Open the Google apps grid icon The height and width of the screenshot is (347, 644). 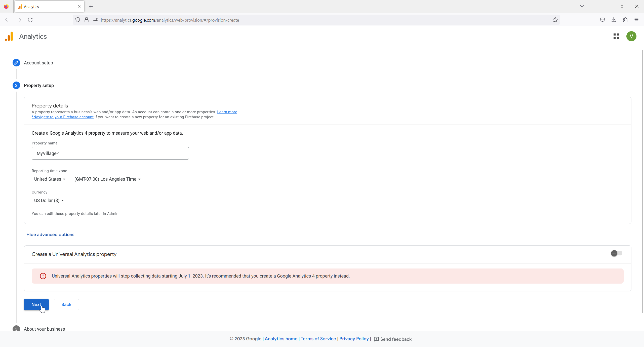tap(616, 36)
